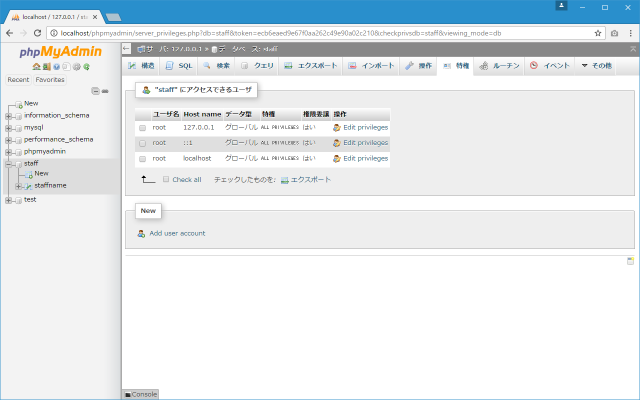Click the Edit privileges icon for root ::1
This screenshot has height=400, width=640.
tap(337, 143)
